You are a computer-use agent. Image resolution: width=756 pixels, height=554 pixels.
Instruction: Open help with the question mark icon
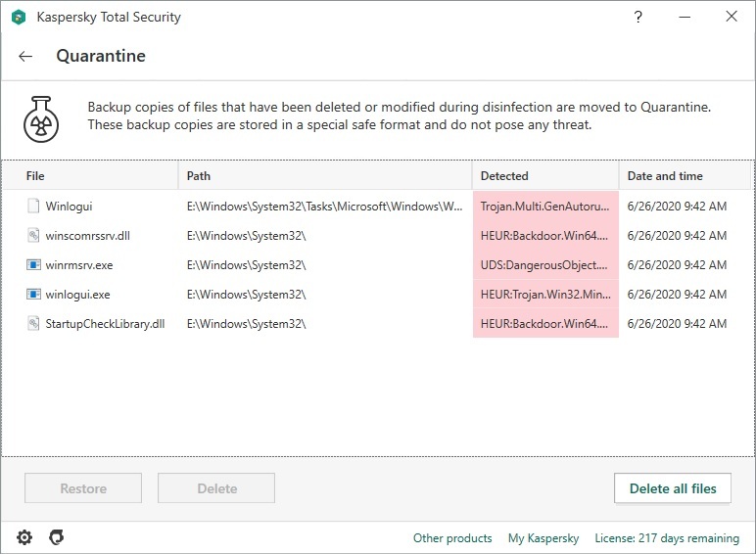click(638, 17)
